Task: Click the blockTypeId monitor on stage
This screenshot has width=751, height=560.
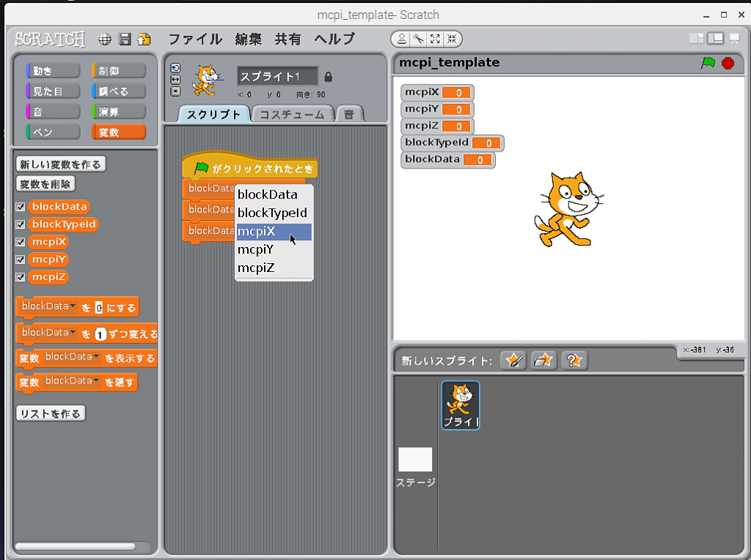Action: 452,143
